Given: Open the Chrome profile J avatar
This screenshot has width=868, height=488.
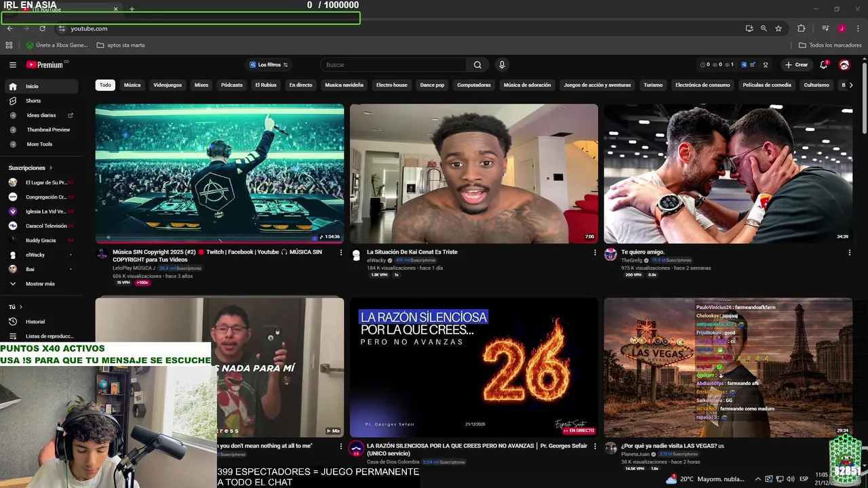Looking at the screenshot, I should click(x=842, y=28).
